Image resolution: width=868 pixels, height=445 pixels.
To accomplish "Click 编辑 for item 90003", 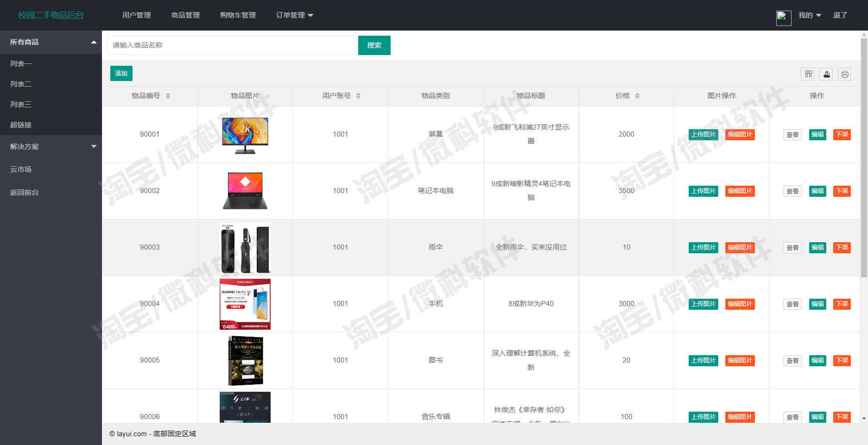I will 817,248.
